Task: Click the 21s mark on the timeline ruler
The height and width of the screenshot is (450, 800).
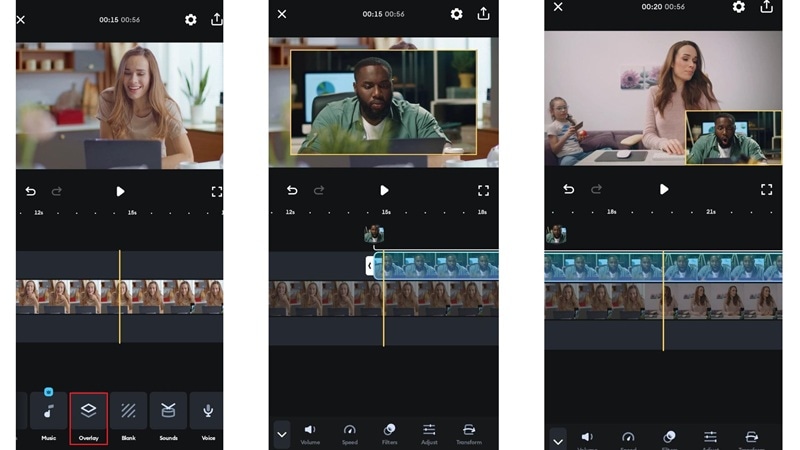Action: tap(711, 211)
